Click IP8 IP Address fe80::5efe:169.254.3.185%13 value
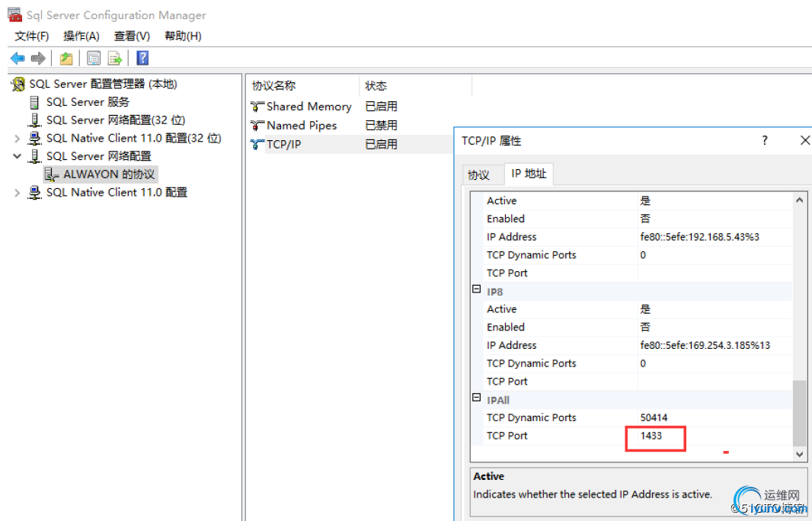The height and width of the screenshot is (521, 812). (705, 345)
